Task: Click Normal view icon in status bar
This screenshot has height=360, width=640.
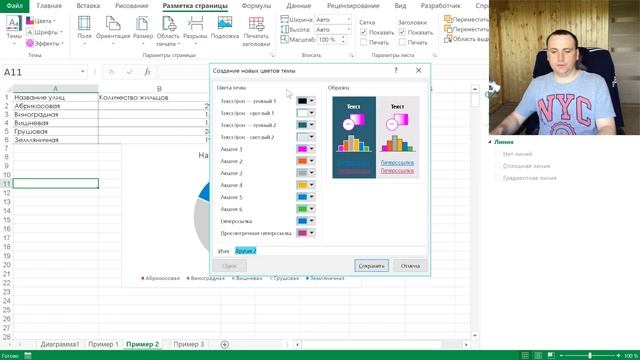Action: 525,356
